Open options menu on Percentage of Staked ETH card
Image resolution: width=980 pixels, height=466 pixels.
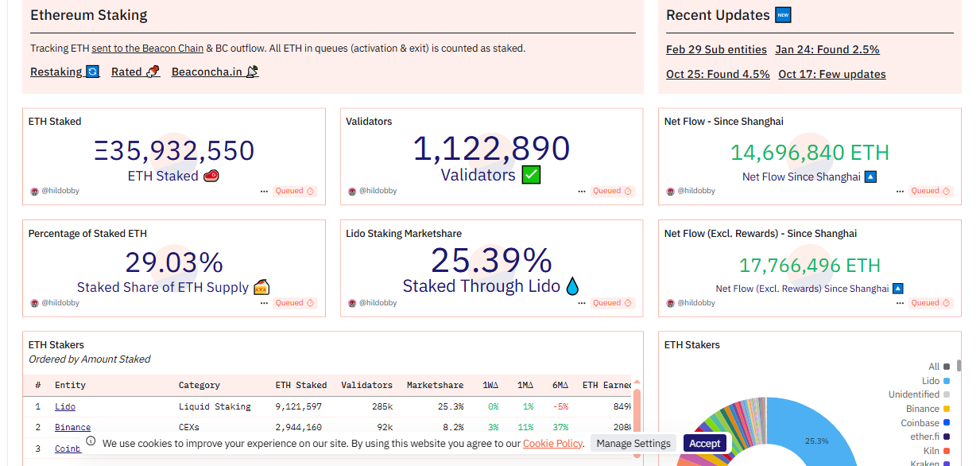(x=264, y=303)
